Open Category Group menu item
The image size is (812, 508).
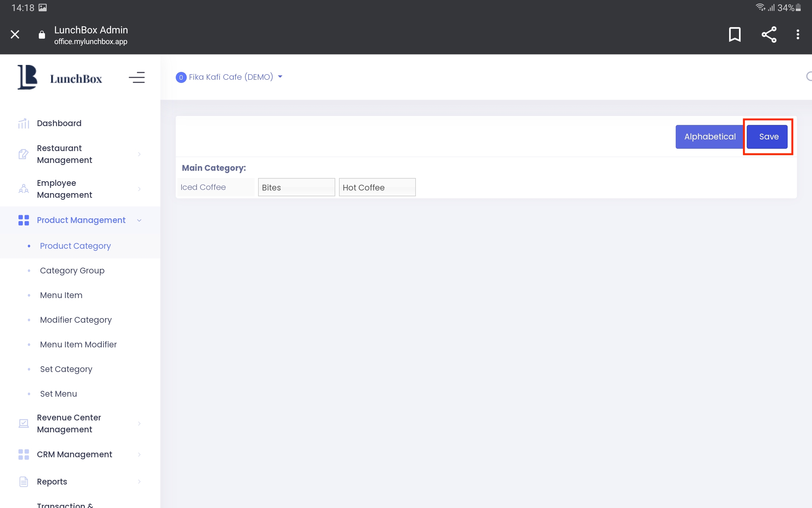coord(72,271)
